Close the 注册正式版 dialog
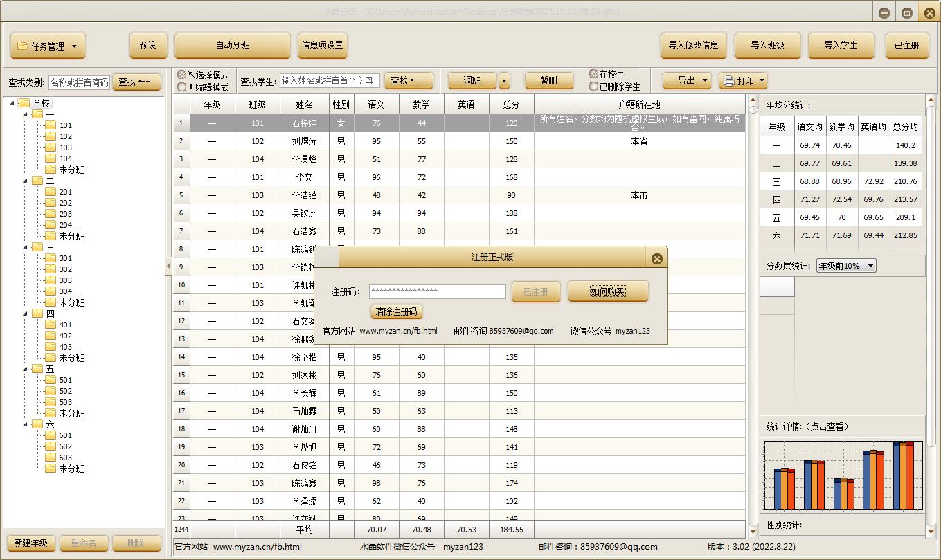Viewport: 941px width, 560px height. (x=656, y=258)
